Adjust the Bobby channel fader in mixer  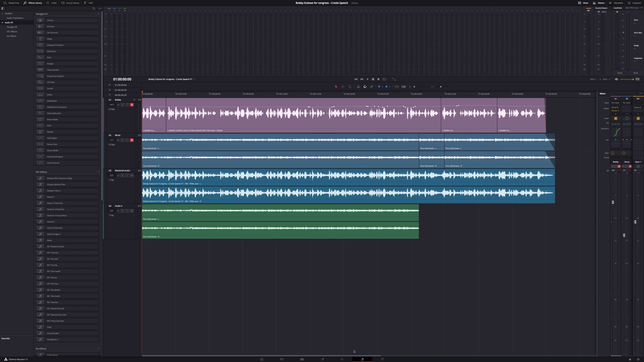pyautogui.click(x=613, y=202)
